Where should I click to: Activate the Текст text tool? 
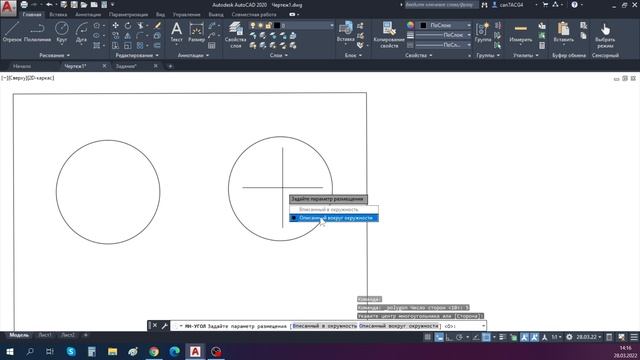point(176,32)
